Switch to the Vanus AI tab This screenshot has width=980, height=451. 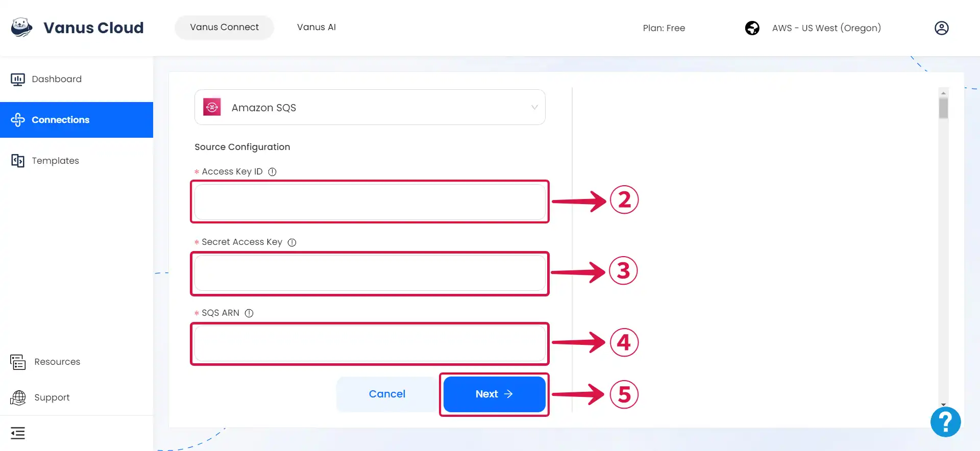click(316, 27)
